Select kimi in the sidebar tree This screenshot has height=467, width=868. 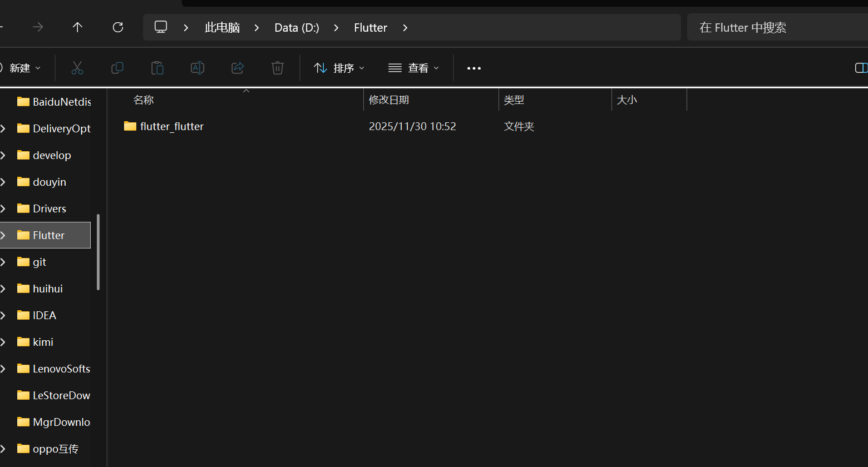43,342
